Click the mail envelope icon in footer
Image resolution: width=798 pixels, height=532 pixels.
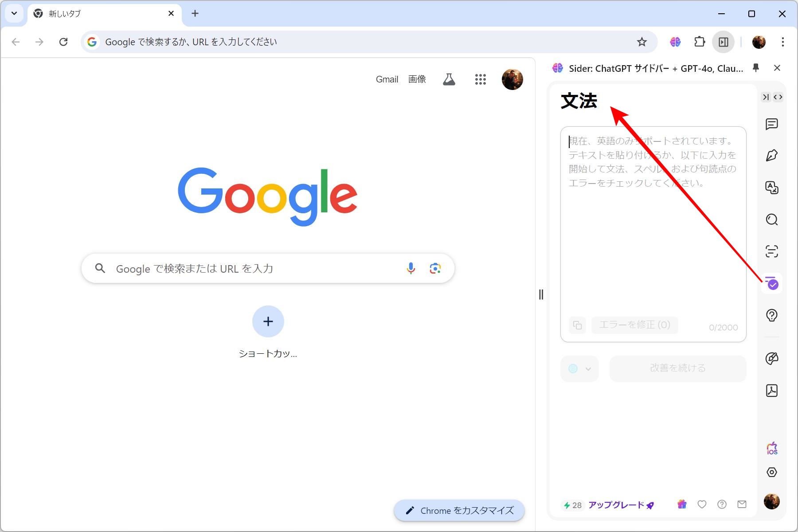(x=742, y=504)
